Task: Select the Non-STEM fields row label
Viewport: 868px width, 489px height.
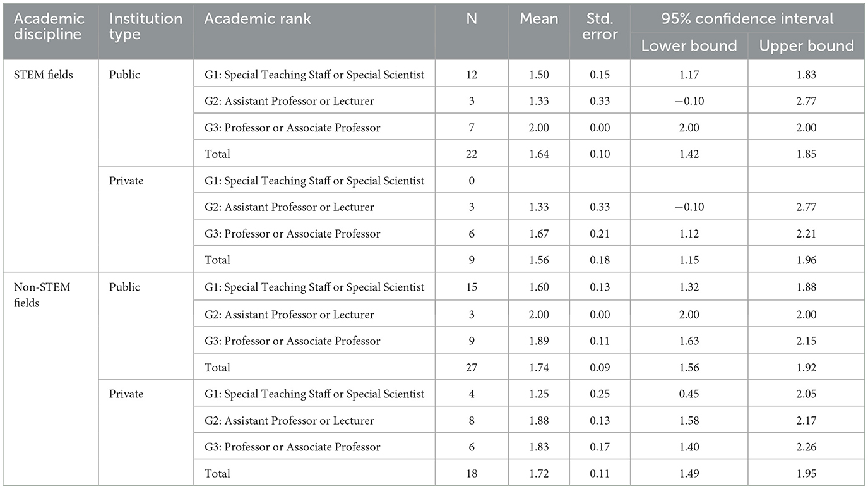Action: click(x=43, y=294)
